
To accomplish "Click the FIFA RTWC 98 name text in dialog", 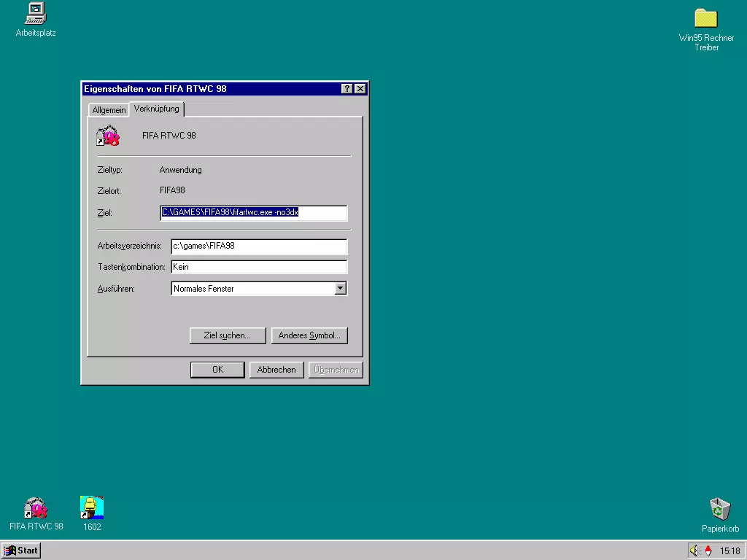I will pyautogui.click(x=169, y=135).
